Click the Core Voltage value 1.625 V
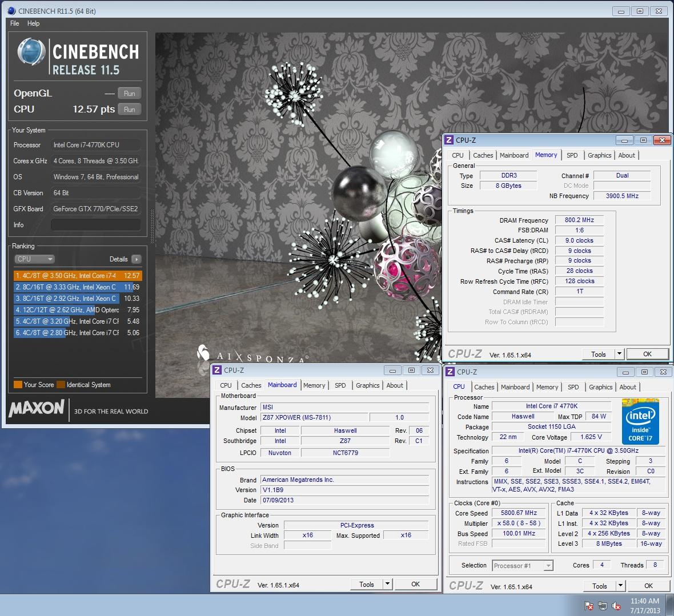The image size is (674, 616). 591,437
